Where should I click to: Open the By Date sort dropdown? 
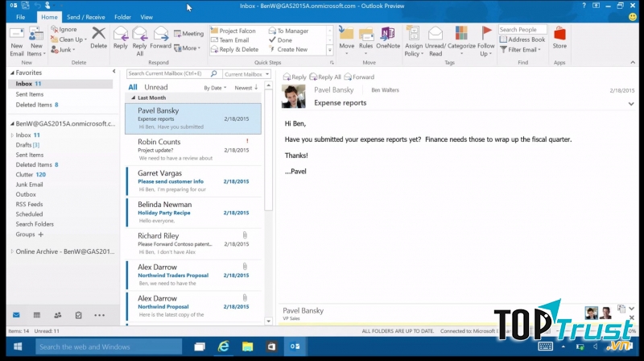[215, 88]
